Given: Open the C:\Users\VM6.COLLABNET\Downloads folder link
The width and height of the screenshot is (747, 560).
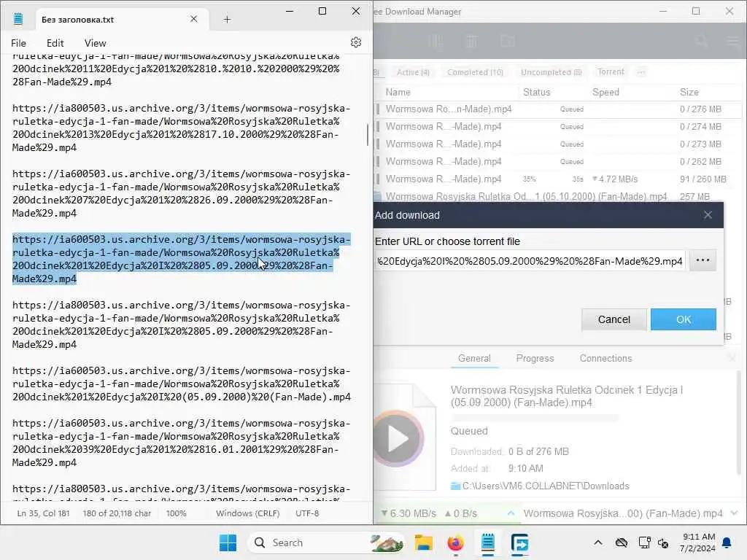Looking at the screenshot, I should [546, 486].
